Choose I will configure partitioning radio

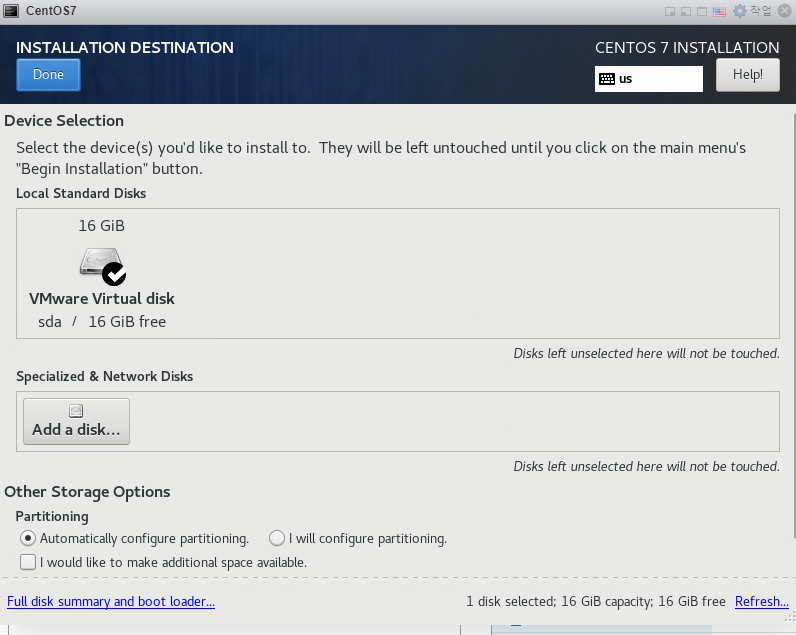tap(277, 538)
